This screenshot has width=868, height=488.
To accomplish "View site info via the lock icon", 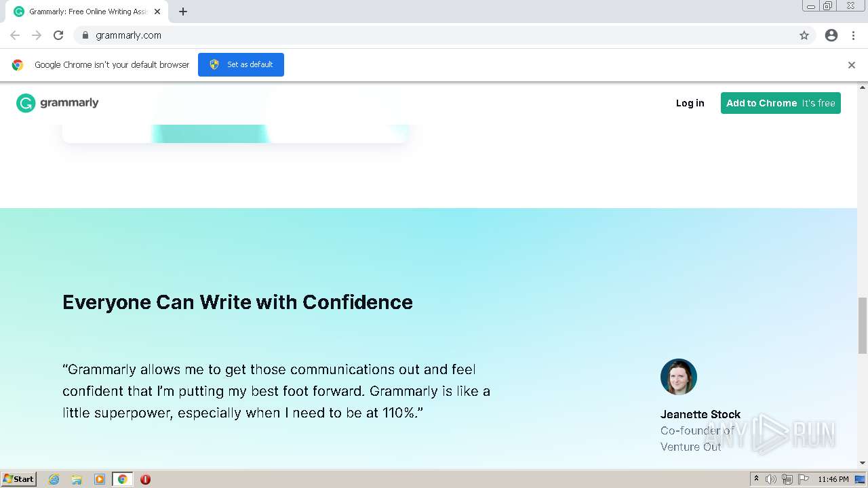I will [85, 35].
